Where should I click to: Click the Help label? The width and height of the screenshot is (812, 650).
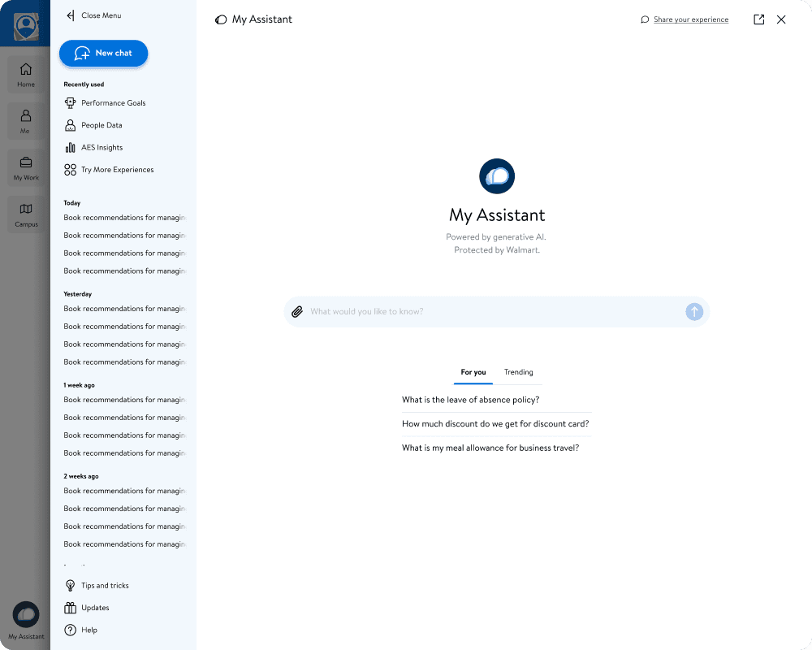[89, 630]
